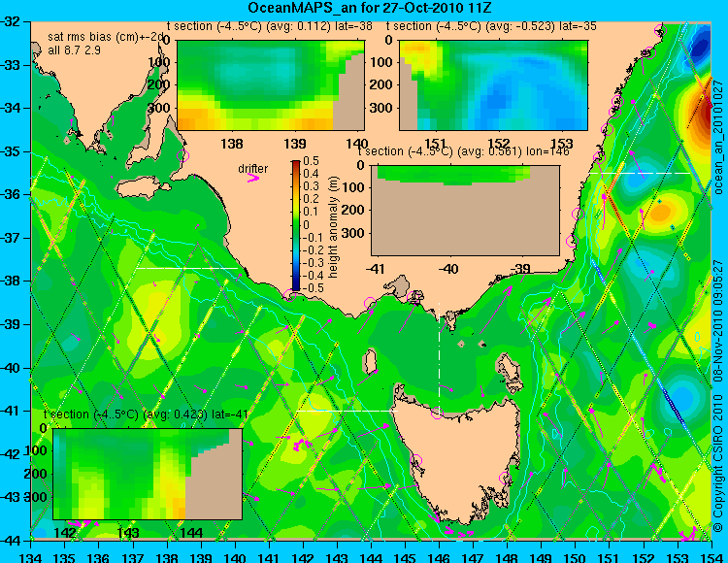728x563 pixels.
Task: Click the "t section (avg: 0.423) lat=-41" heading
Action: pyautogui.click(x=146, y=414)
